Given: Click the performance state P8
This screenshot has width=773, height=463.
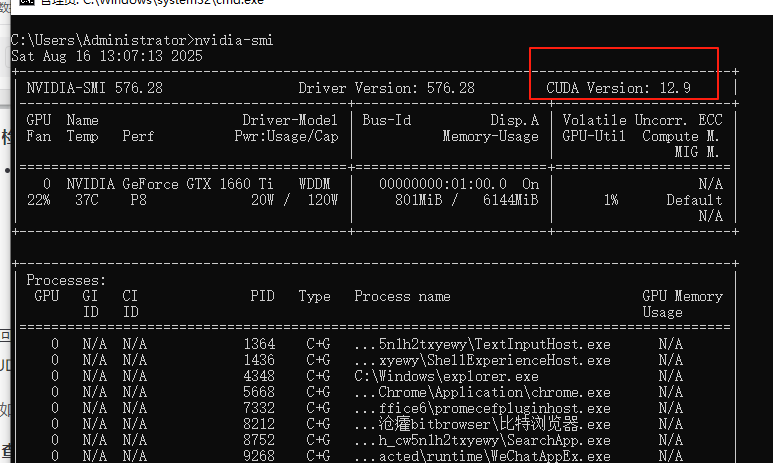Looking at the screenshot, I should (x=139, y=200).
